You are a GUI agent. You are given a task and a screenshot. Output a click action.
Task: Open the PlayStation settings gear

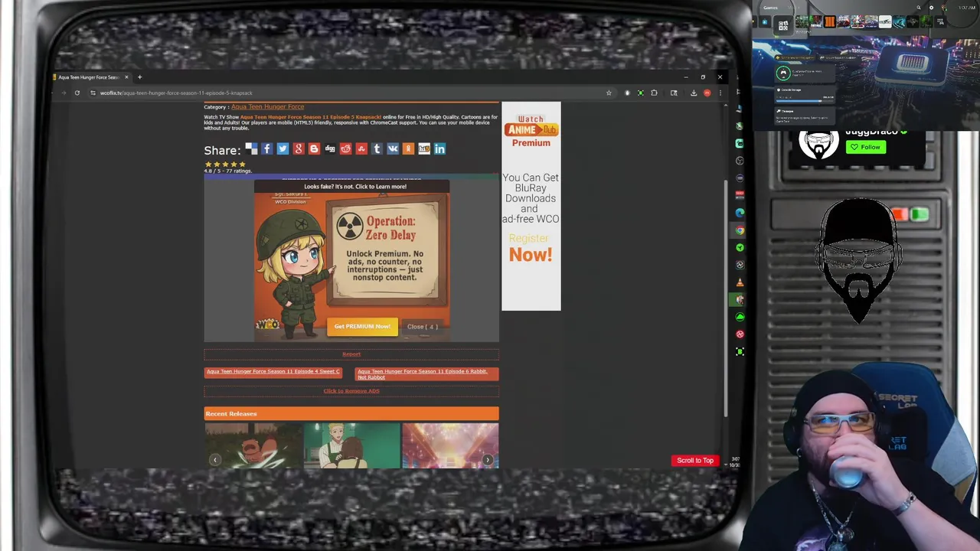[932, 8]
